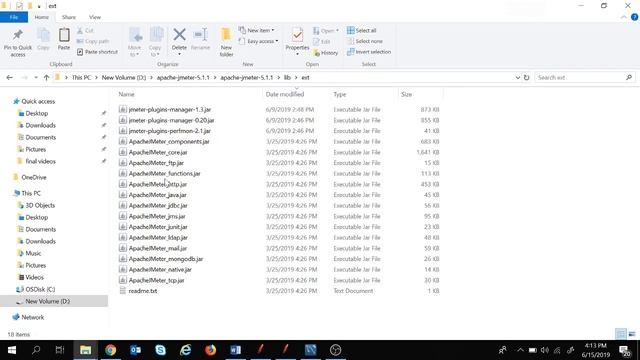
Task: Open Skype from the taskbar
Action: click(160, 350)
